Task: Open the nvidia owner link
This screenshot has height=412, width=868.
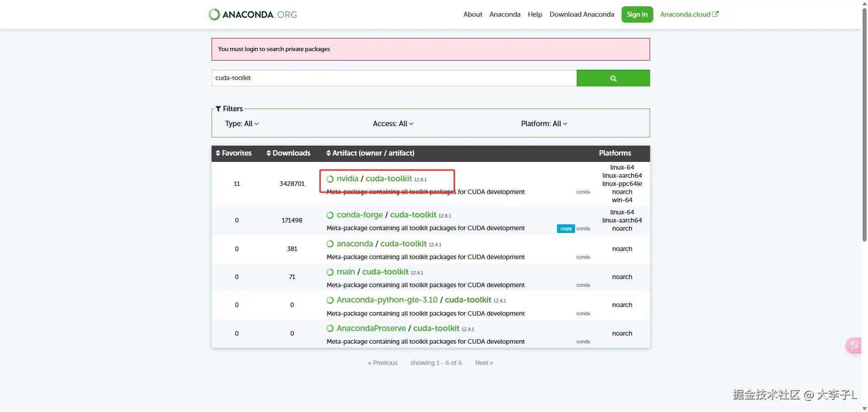Action: pos(347,179)
